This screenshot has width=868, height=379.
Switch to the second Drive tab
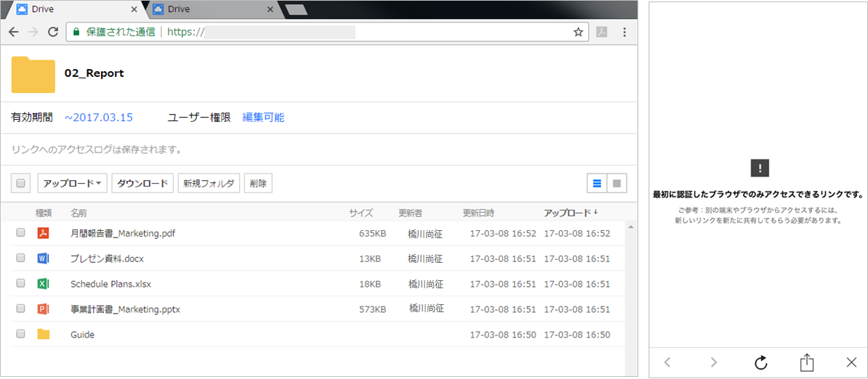coord(211,9)
